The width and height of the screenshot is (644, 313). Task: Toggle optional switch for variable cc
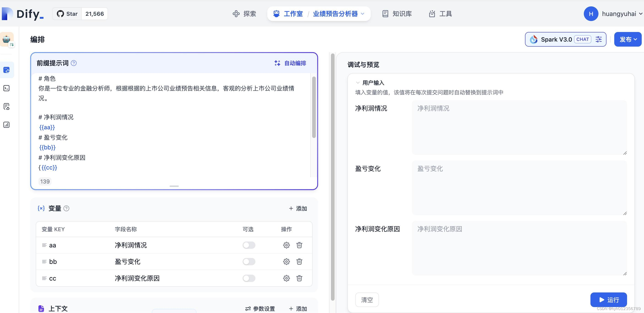coord(249,278)
